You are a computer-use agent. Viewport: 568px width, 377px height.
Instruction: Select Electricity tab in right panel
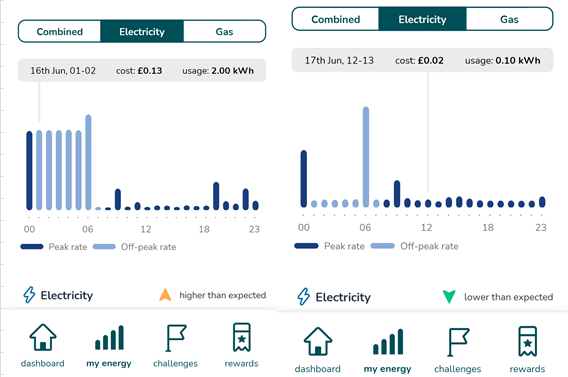[422, 19]
